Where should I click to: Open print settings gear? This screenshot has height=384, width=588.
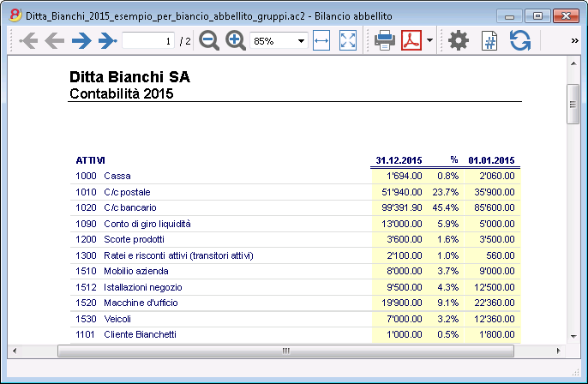[459, 40]
